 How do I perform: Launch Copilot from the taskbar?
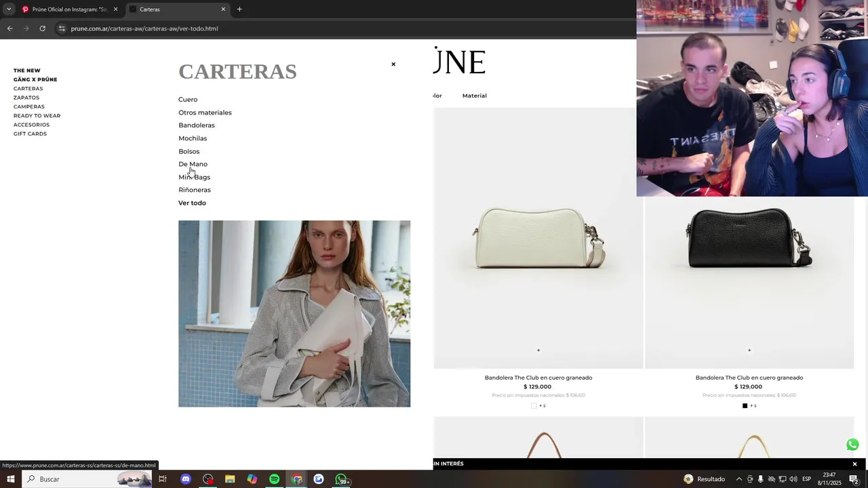coord(252,479)
